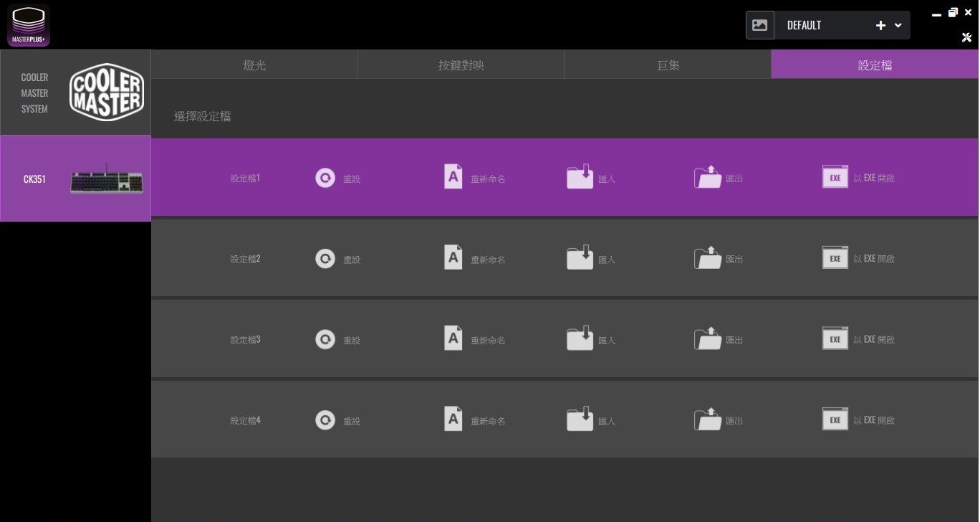
Task: Click 以 EXE 開啟 label in 設定檔2 row
Action: point(874,259)
